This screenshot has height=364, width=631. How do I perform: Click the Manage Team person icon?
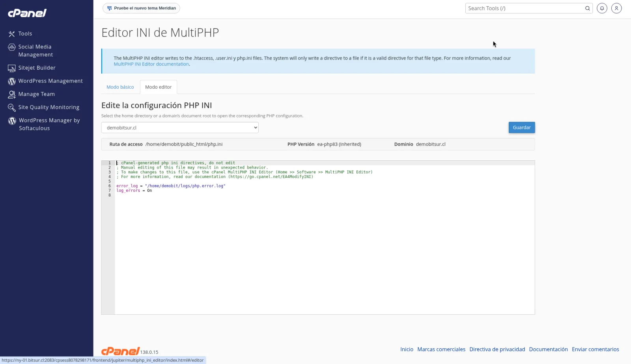coord(12,95)
